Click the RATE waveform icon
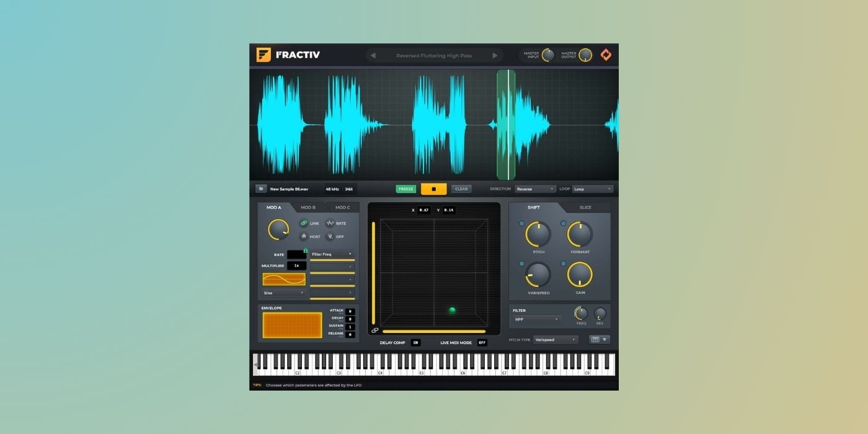The image size is (868, 434). pos(330,223)
